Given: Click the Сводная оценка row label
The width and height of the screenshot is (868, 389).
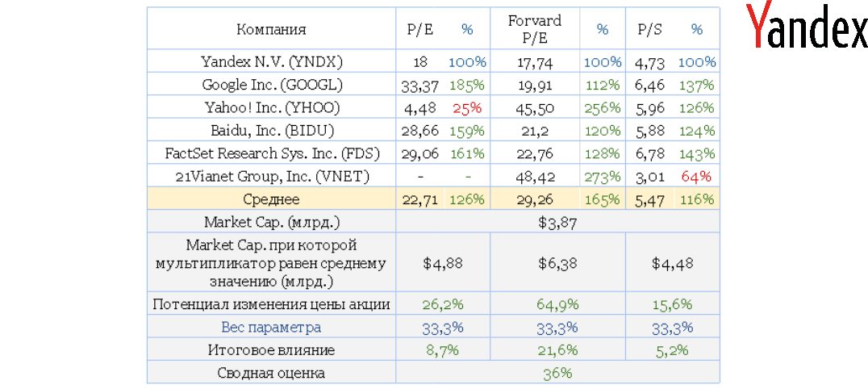Looking at the screenshot, I should tap(271, 373).
